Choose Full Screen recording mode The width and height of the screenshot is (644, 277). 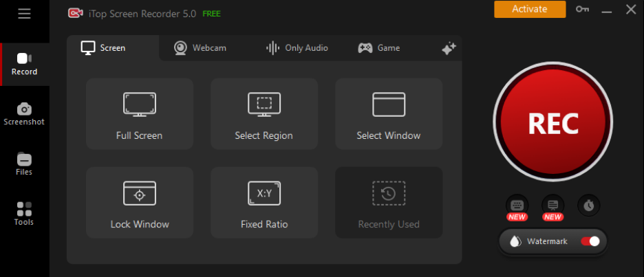coord(140,113)
